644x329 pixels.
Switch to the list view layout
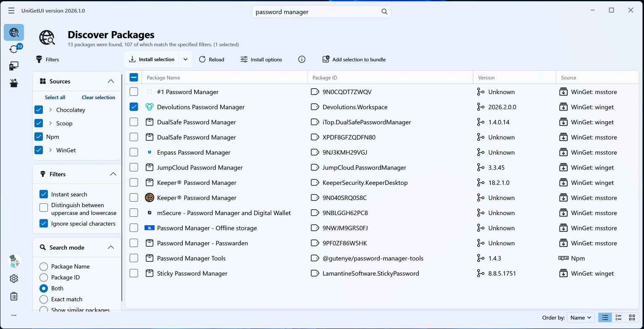click(x=605, y=318)
